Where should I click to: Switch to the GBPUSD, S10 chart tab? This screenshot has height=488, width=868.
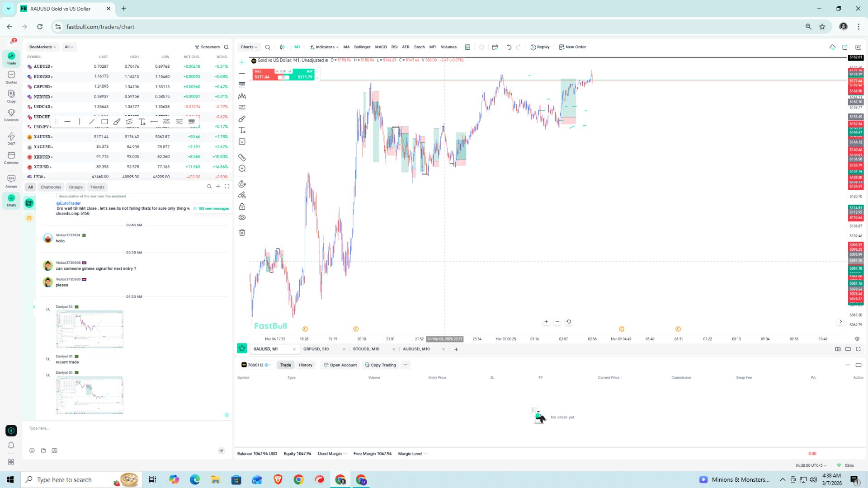[316, 349]
